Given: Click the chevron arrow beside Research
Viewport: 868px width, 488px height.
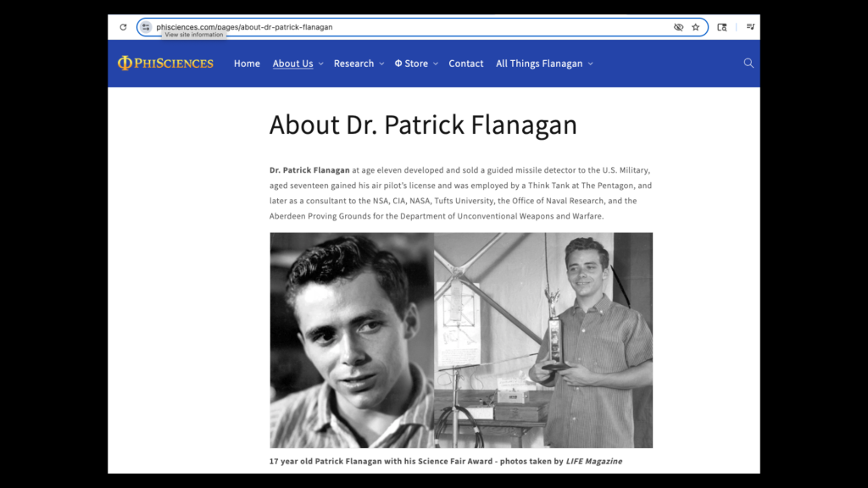Looking at the screenshot, I should (381, 64).
